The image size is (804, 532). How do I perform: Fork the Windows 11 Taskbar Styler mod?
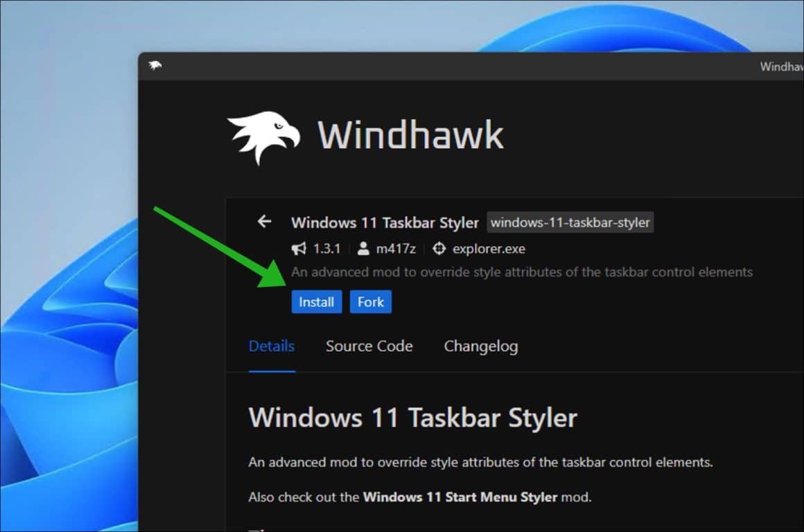371,301
